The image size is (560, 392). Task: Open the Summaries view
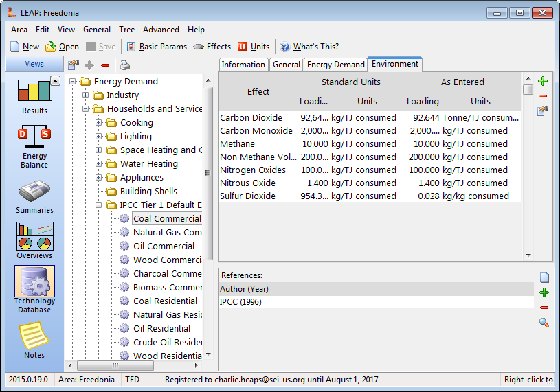(34, 197)
